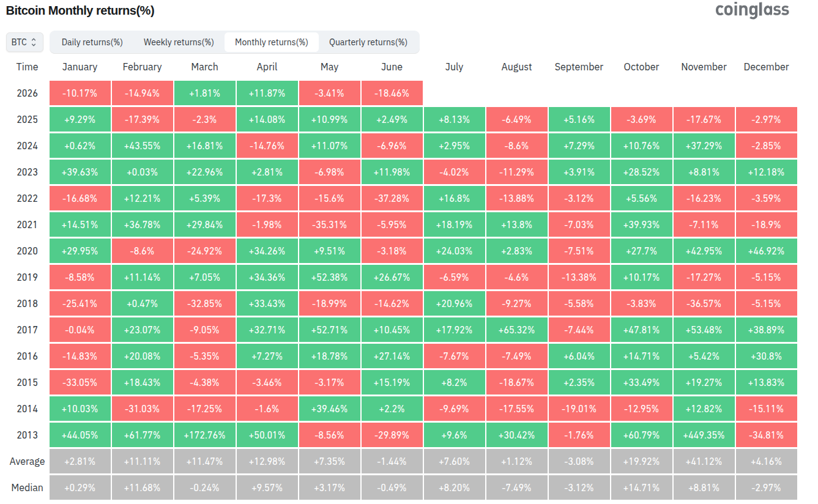Click the September column header

click(x=579, y=67)
